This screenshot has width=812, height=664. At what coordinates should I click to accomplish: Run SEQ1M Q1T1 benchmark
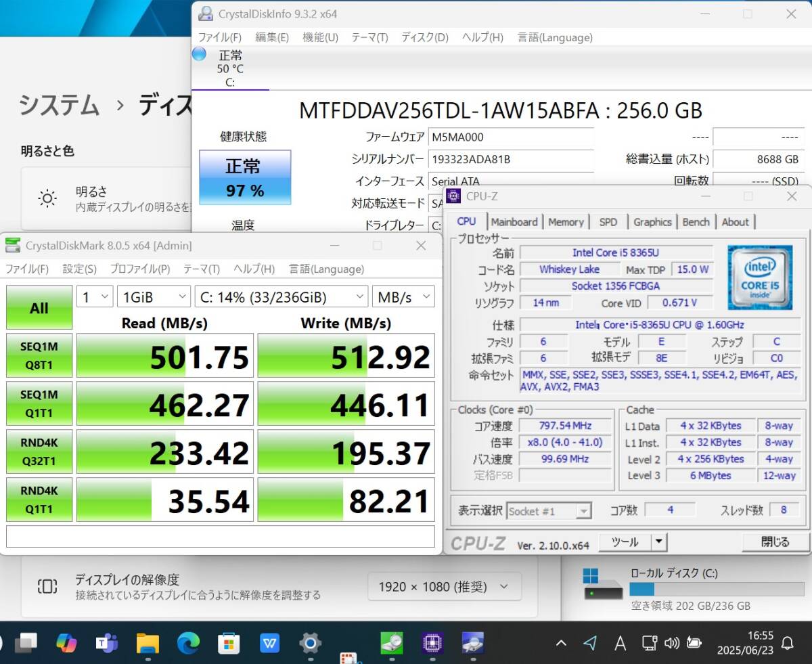click(x=39, y=403)
